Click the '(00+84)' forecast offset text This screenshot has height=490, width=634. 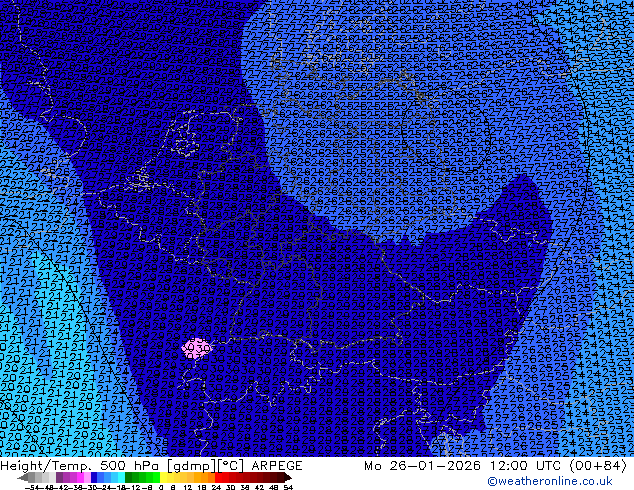[598, 466]
